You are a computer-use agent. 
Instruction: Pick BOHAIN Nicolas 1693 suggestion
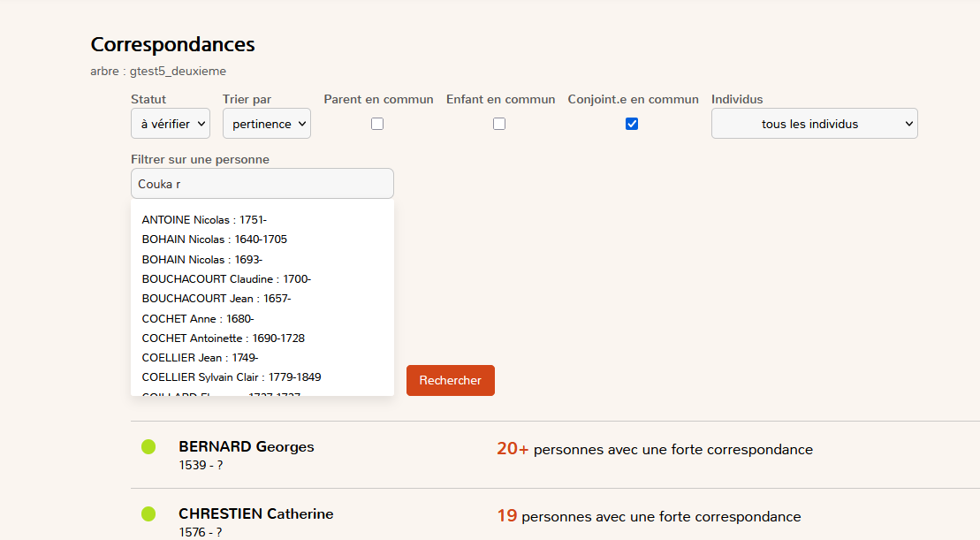201,260
